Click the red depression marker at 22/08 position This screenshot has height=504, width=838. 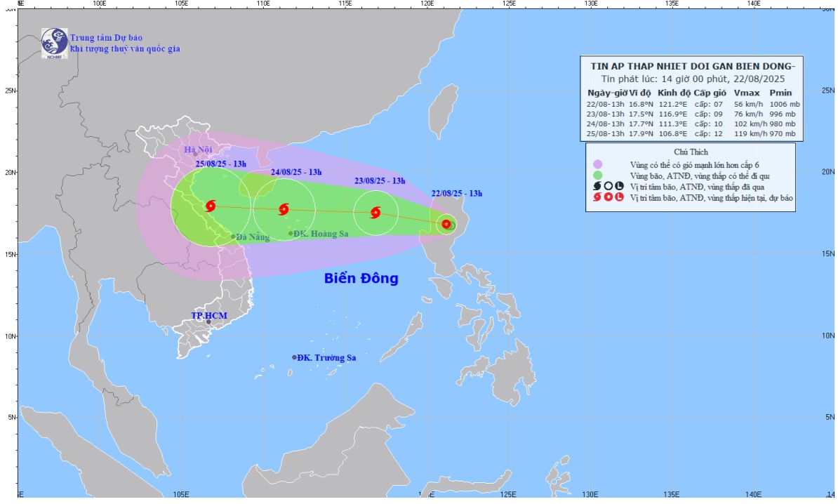446,225
